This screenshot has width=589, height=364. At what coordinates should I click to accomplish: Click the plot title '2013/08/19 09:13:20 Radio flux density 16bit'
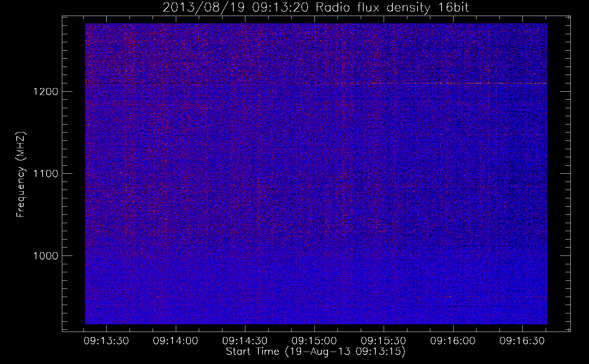pyautogui.click(x=316, y=7)
